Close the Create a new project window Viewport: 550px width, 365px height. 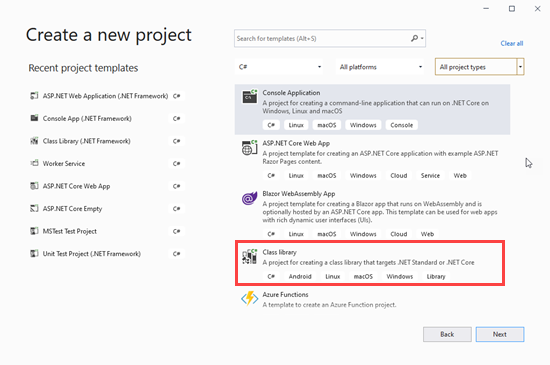(537, 9)
